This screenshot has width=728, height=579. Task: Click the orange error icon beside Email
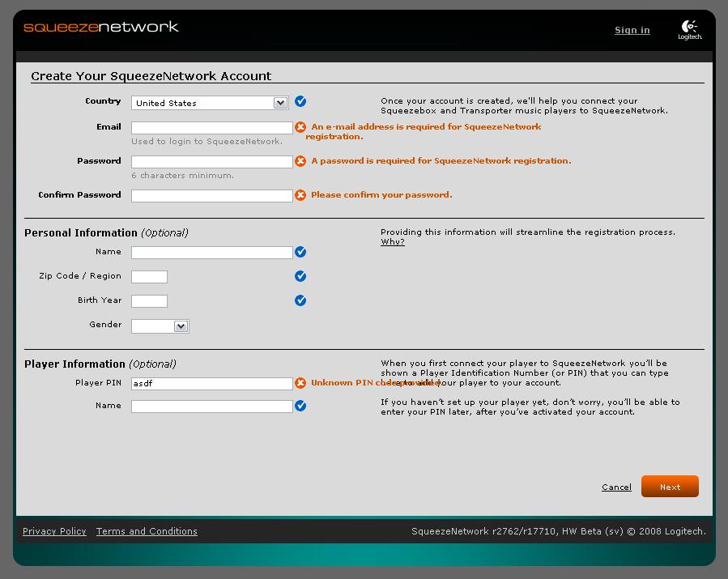point(300,127)
